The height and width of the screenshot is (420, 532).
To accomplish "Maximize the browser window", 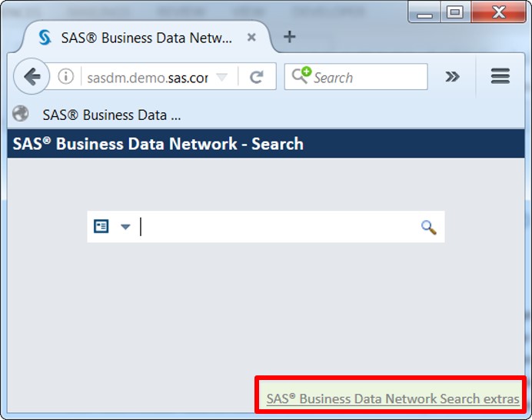I will (x=455, y=12).
